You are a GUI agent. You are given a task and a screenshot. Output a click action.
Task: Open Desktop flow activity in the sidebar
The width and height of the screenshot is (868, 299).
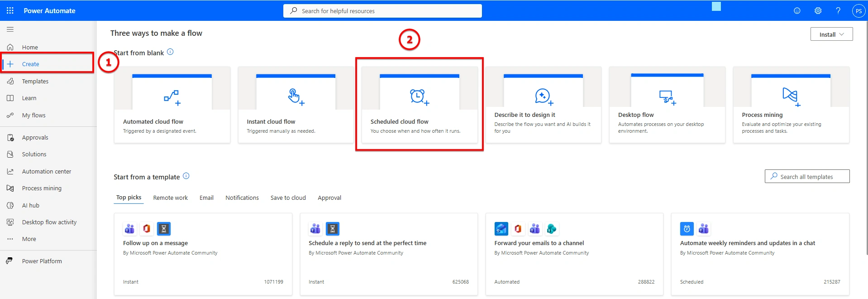[x=48, y=222]
